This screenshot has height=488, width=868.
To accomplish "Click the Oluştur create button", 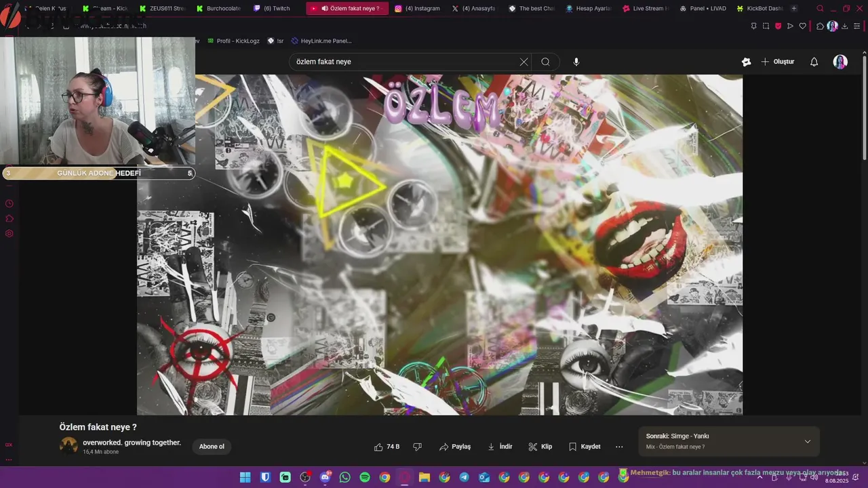I will [x=778, y=62].
